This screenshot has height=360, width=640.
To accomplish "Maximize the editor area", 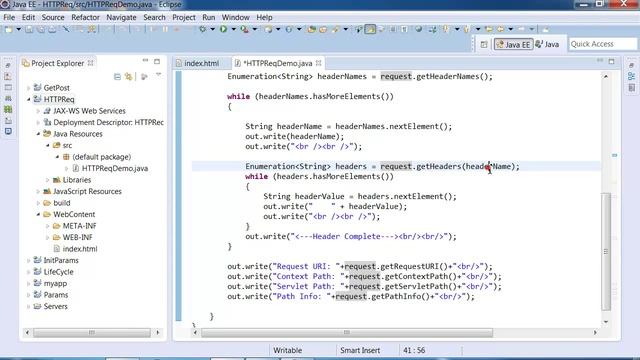I will pyautogui.click(x=611, y=61).
